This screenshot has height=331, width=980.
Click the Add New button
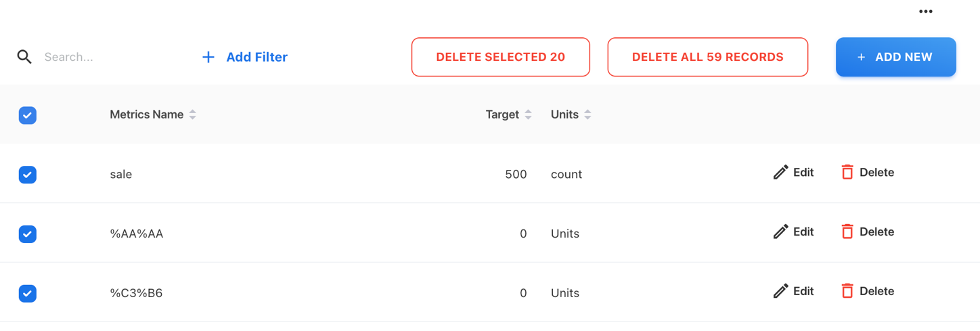[x=895, y=57]
